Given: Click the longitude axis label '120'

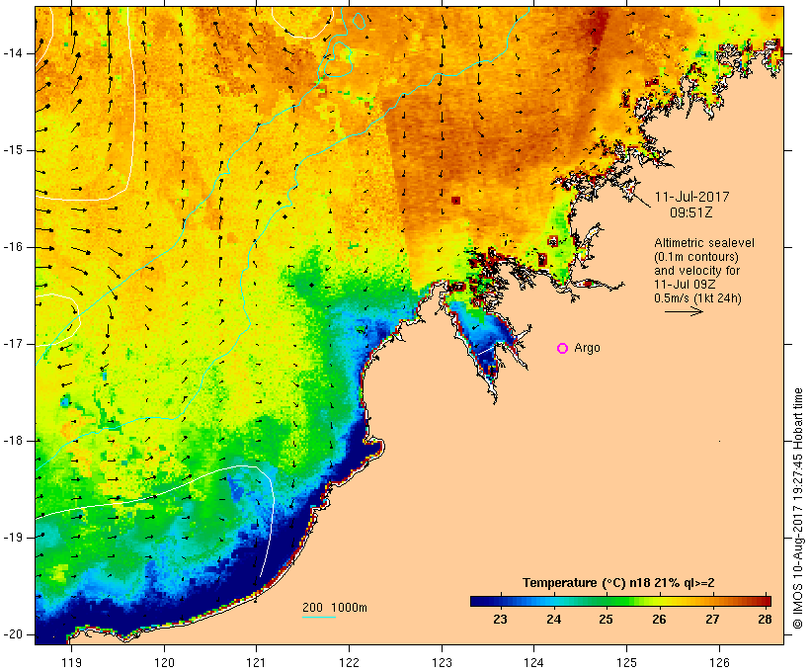Looking at the screenshot, I should (x=164, y=662).
